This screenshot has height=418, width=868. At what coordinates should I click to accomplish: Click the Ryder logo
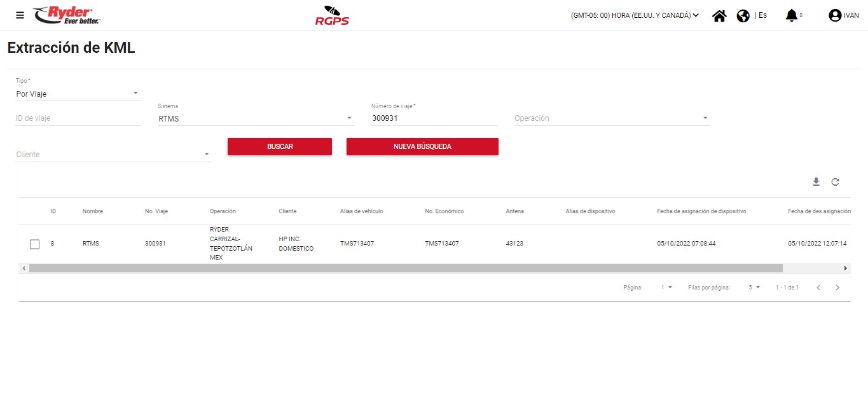point(67,15)
